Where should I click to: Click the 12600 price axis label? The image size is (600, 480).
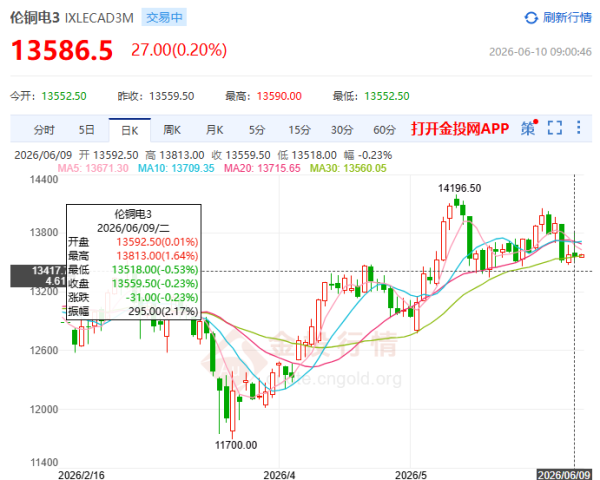click(44, 350)
